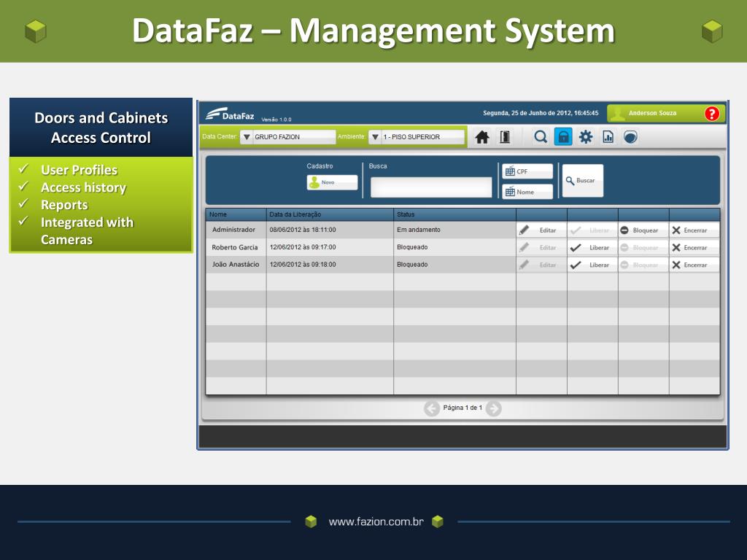Screen dimensions: 747x560
Task: Click Encerrar for Administrador
Action: pos(694,230)
